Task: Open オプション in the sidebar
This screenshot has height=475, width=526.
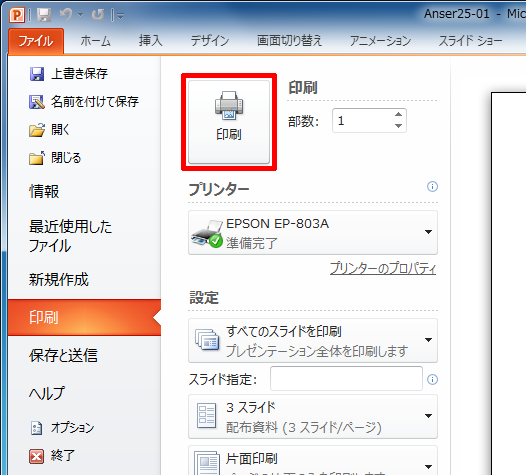Action: pos(62,428)
